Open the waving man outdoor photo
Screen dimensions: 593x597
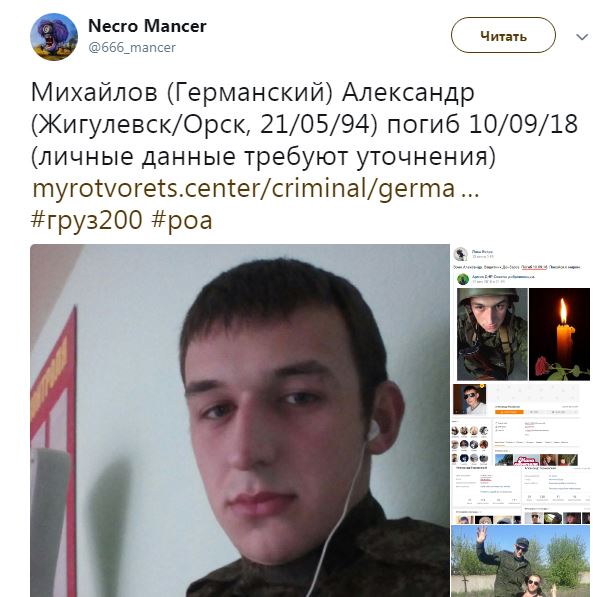click(521, 560)
